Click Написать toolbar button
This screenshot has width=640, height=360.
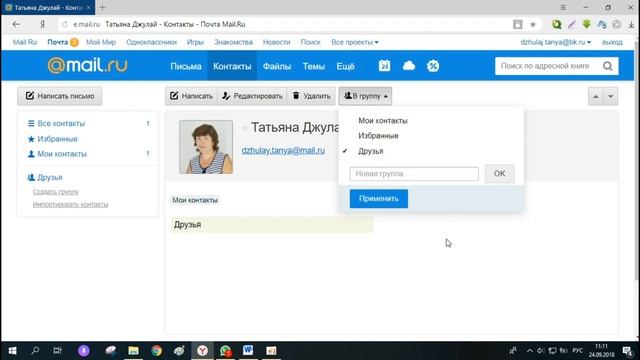pos(191,96)
